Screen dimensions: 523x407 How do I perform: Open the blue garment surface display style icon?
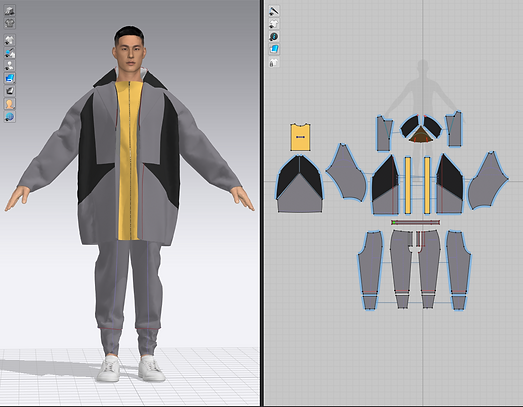click(x=10, y=78)
